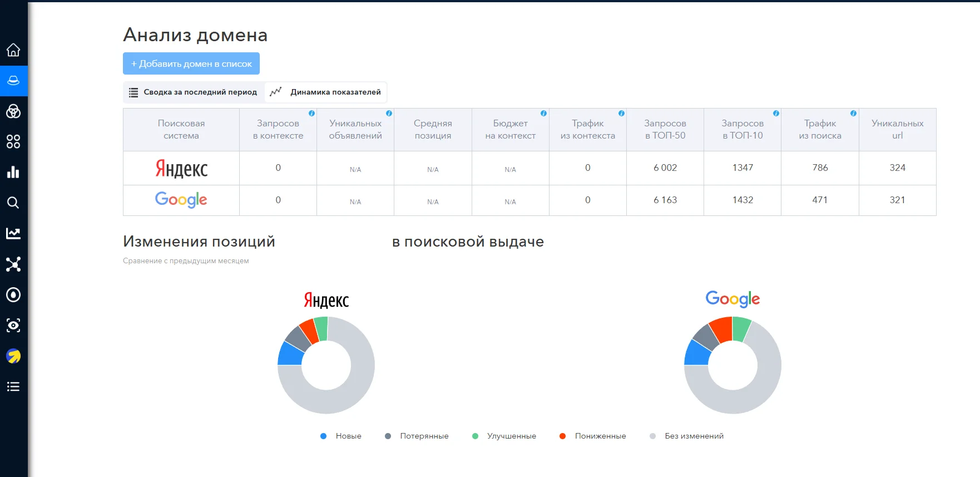Click the Уникальных url column header

[898, 130]
